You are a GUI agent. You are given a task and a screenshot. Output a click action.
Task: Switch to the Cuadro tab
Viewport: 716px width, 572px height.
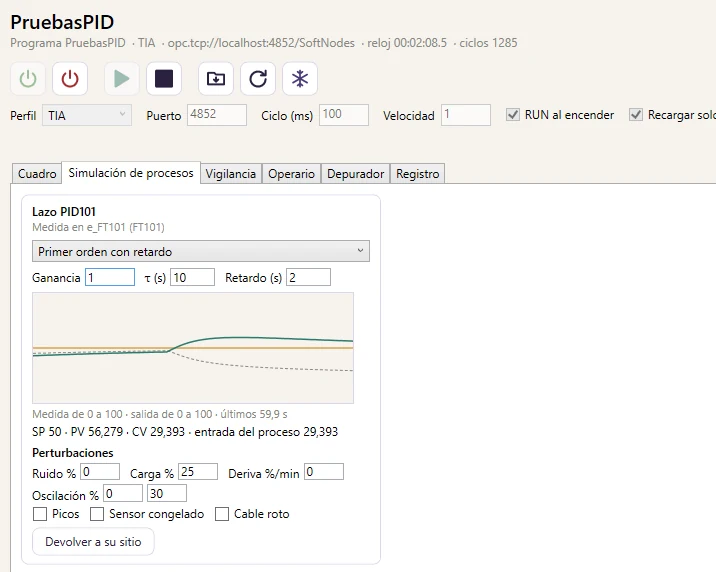(x=37, y=174)
